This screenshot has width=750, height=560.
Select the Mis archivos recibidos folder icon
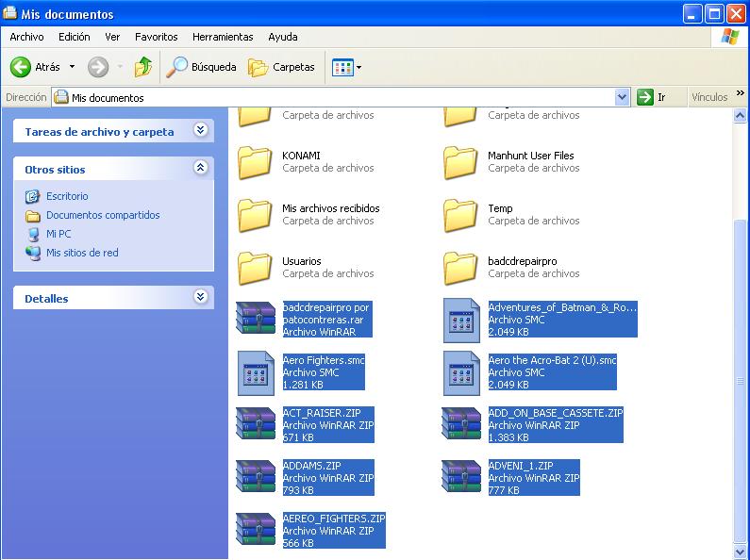pos(255,216)
